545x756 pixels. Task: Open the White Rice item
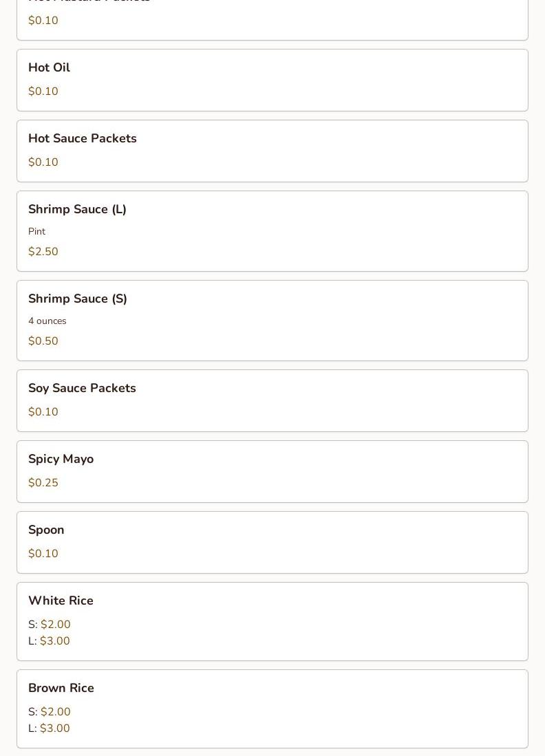tap(272, 621)
